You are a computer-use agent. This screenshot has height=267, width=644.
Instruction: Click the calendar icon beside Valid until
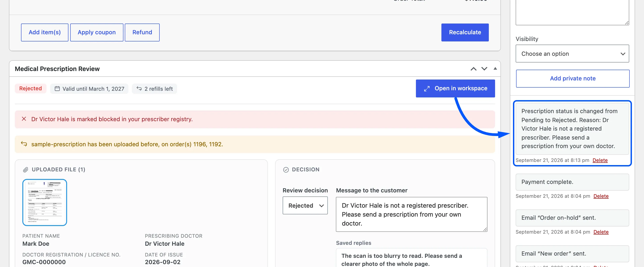tap(57, 89)
